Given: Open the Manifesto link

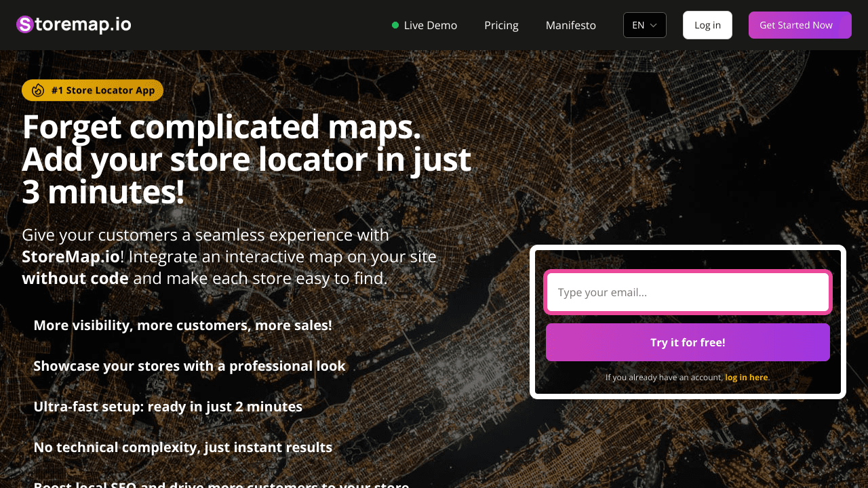Looking at the screenshot, I should [571, 25].
